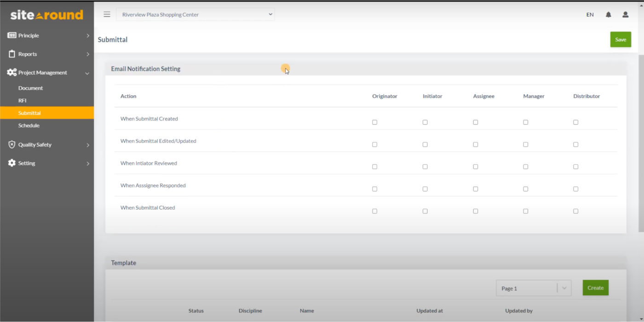This screenshot has height=322, width=644.
Task: Expand the Quality Safety menu chevron
Action: tap(87, 144)
